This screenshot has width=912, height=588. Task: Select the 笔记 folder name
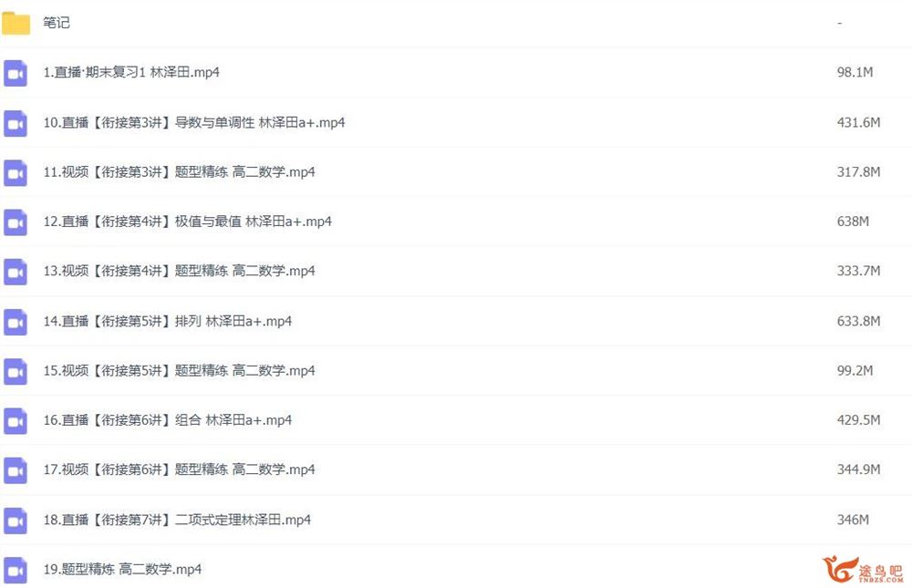[57, 23]
